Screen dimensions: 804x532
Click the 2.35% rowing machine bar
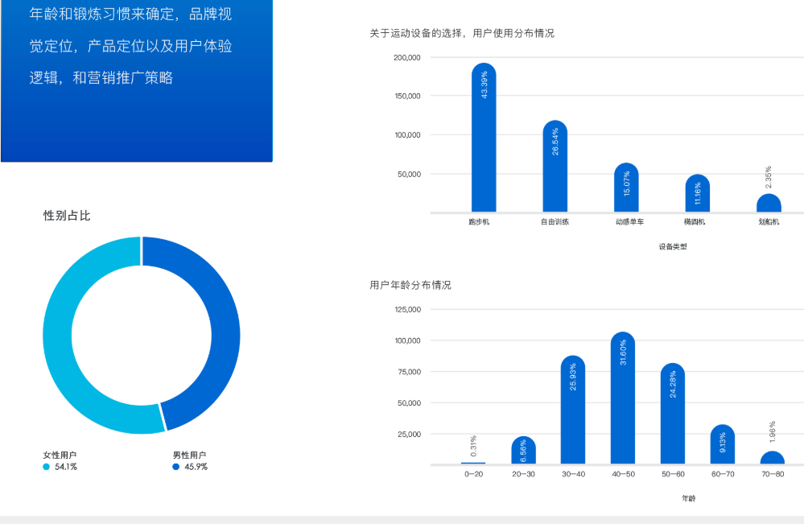769,203
